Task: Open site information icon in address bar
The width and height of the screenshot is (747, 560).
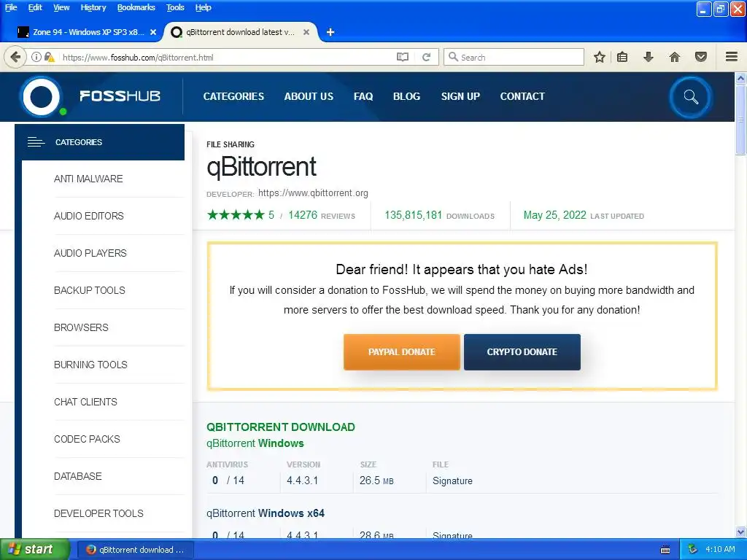Action: 36,57
